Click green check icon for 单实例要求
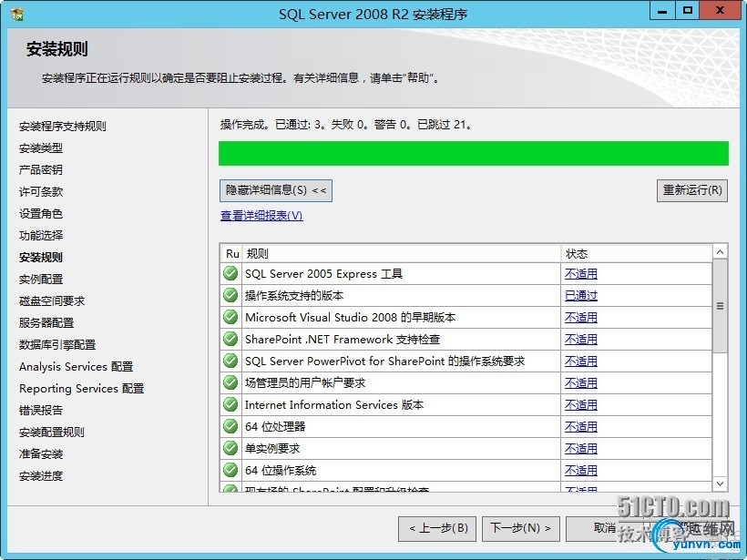This screenshot has width=747, height=560. pyautogui.click(x=230, y=448)
